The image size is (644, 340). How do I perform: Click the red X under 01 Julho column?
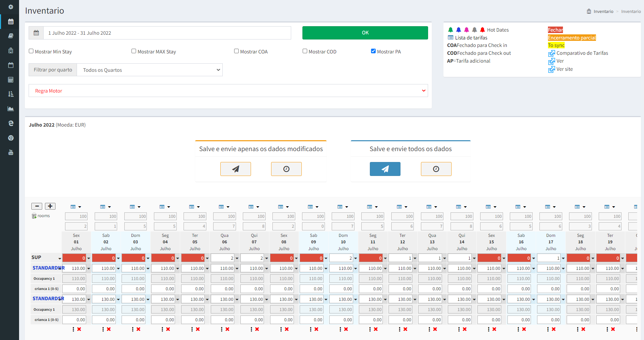79,329
